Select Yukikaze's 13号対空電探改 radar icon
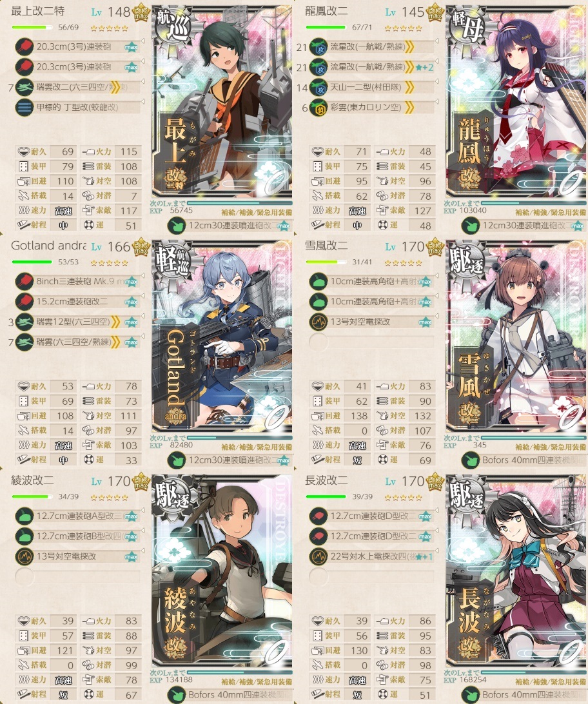The width and height of the screenshot is (588, 704). coord(318,322)
